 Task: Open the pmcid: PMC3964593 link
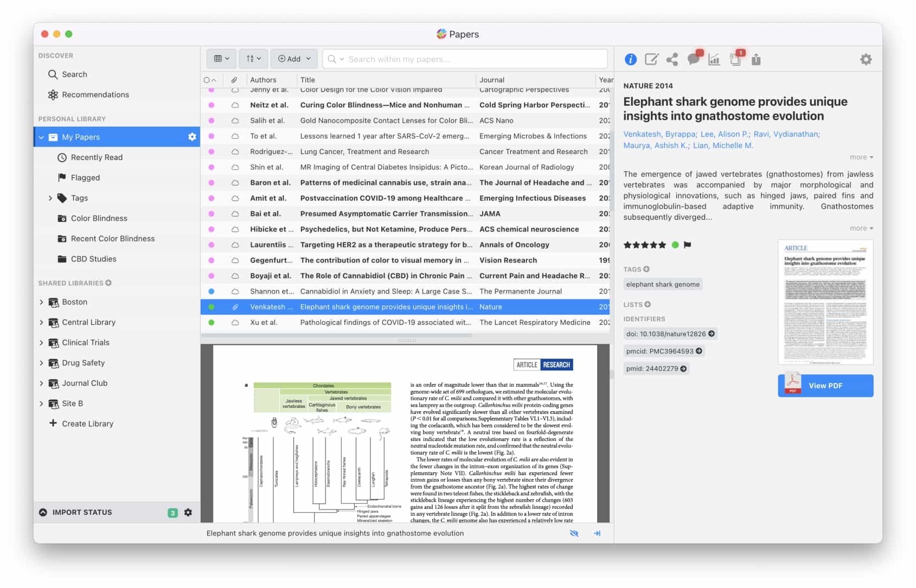664,351
